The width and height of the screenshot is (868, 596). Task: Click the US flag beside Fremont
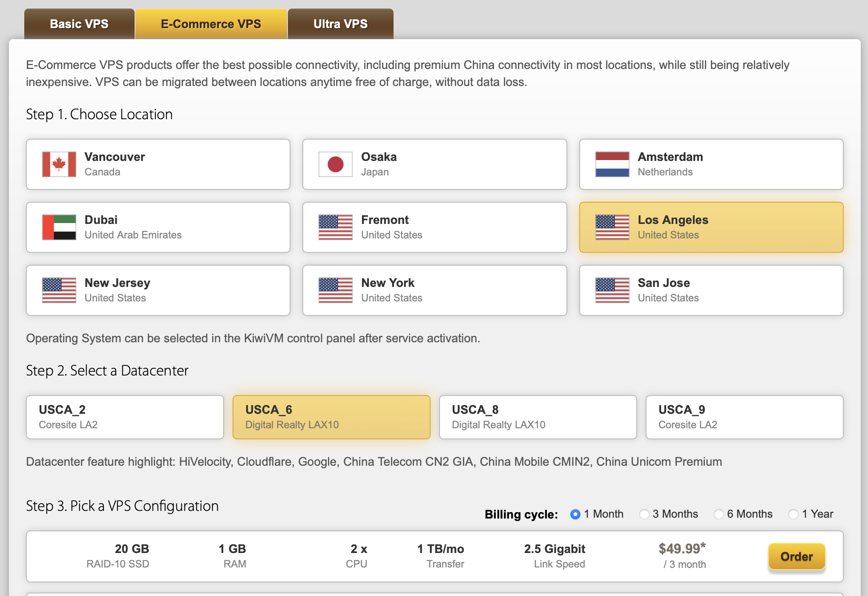(335, 227)
